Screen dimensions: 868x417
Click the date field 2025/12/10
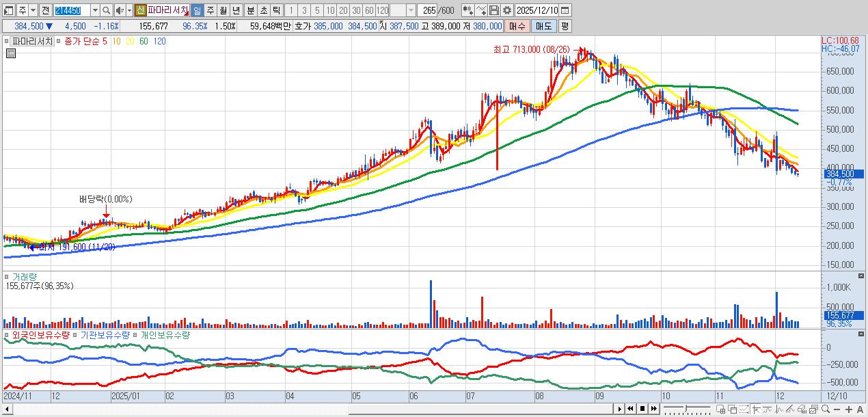(x=537, y=11)
